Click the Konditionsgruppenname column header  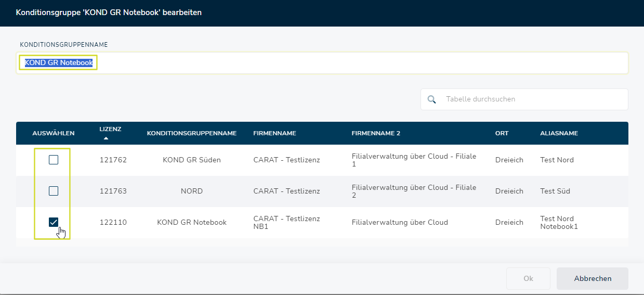192,133
